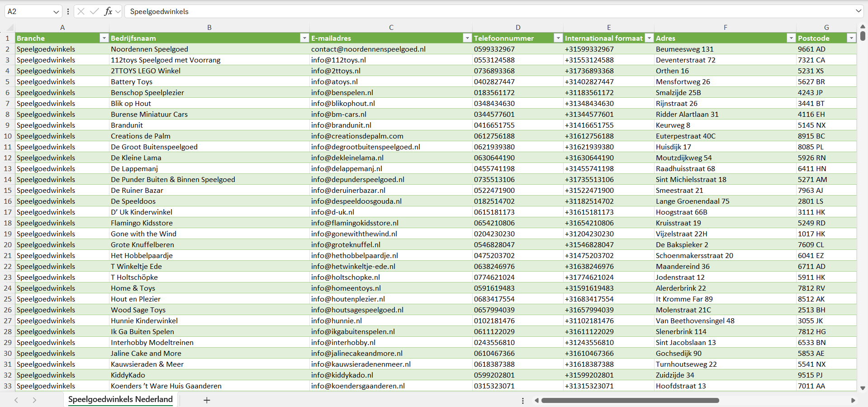Click the Insert Function fx icon
The height and width of the screenshot is (407, 868).
108,11
